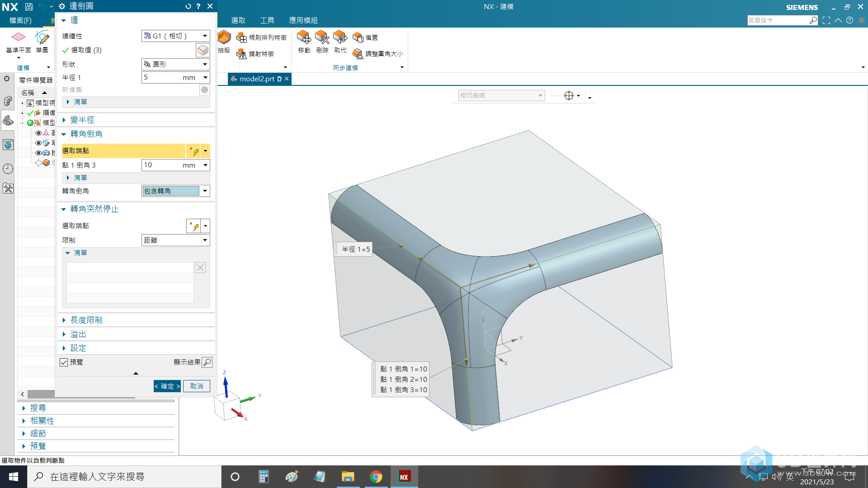Image resolution: width=868 pixels, height=488 pixels.
Task: Open the Shape (形狀) 圓形 dropdown
Action: [175, 64]
